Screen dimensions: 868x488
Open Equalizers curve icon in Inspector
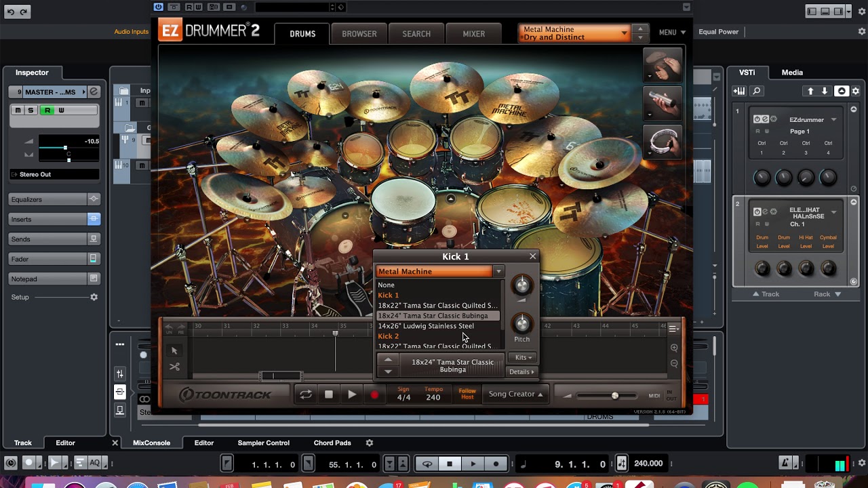94,199
